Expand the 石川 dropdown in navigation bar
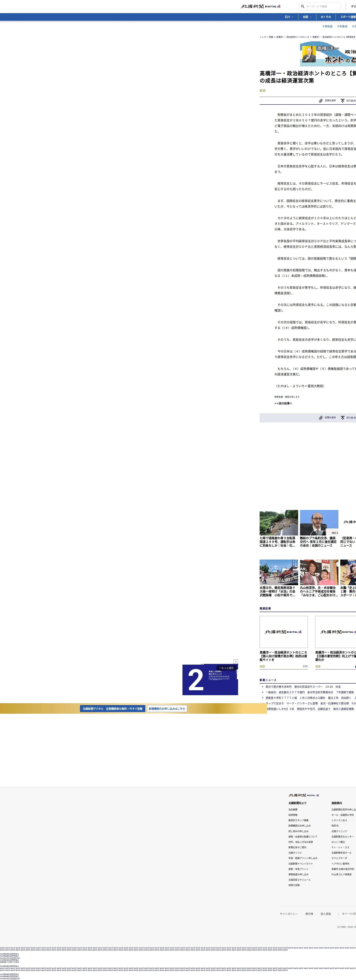This screenshot has width=356, height=980. click(x=289, y=17)
